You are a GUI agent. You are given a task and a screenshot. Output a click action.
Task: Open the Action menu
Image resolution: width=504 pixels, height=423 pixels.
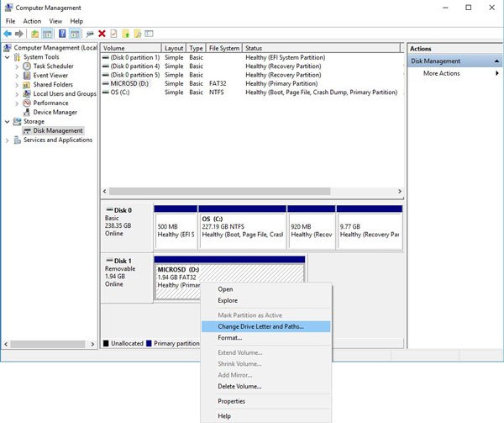pyautogui.click(x=32, y=20)
